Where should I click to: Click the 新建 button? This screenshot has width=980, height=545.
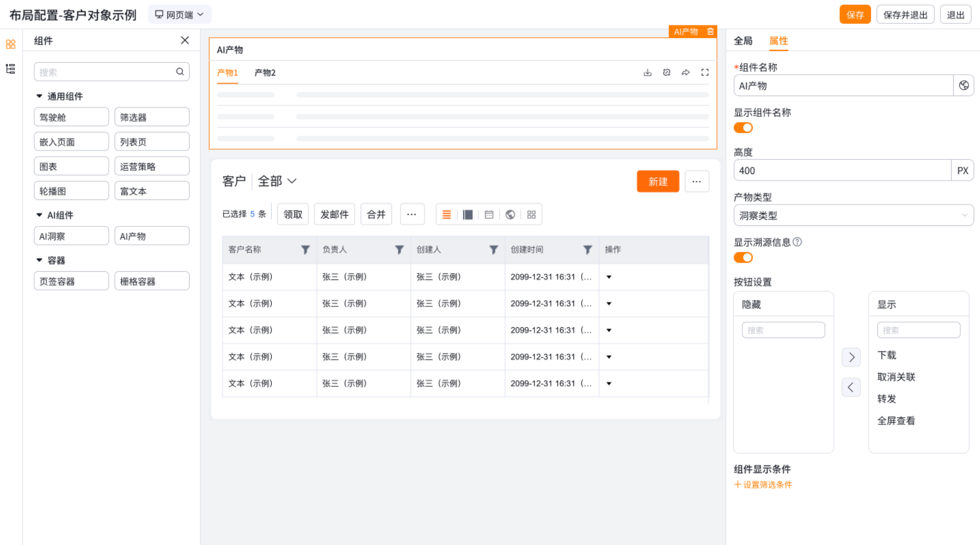658,181
